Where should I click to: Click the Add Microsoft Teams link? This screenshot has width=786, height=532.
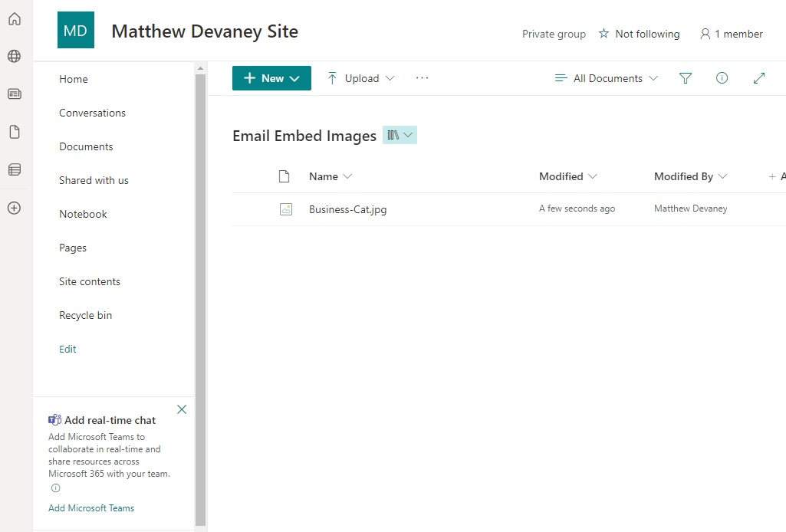(x=91, y=508)
